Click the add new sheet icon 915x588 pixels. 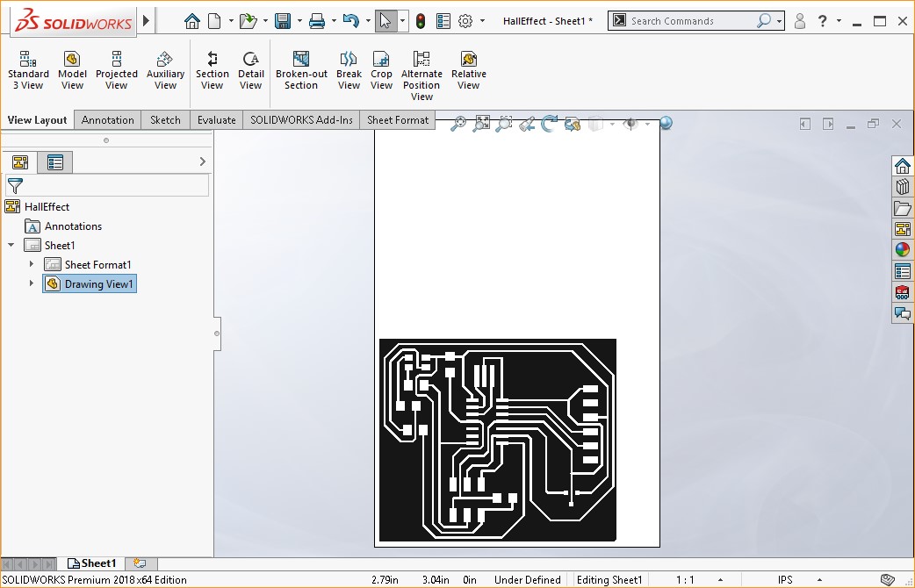(140, 563)
